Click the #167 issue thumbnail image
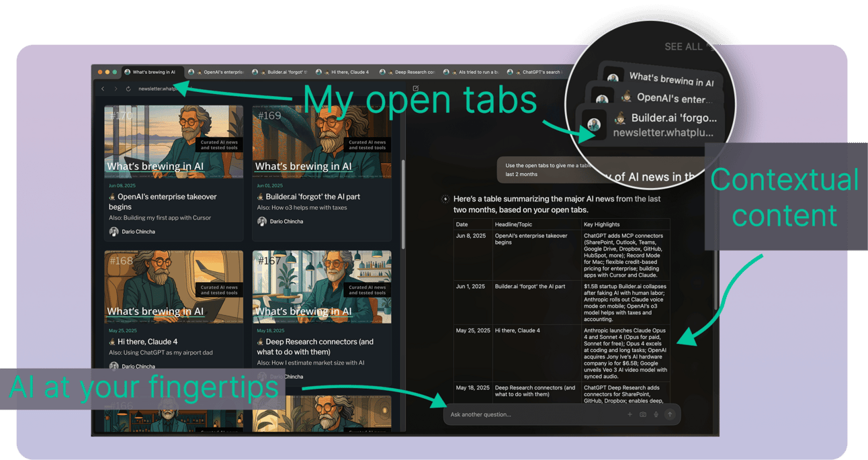This screenshot has width=868, height=460. click(322, 287)
